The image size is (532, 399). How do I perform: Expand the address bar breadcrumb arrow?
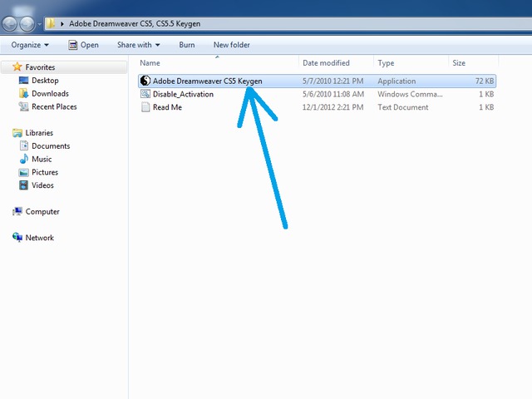62,24
